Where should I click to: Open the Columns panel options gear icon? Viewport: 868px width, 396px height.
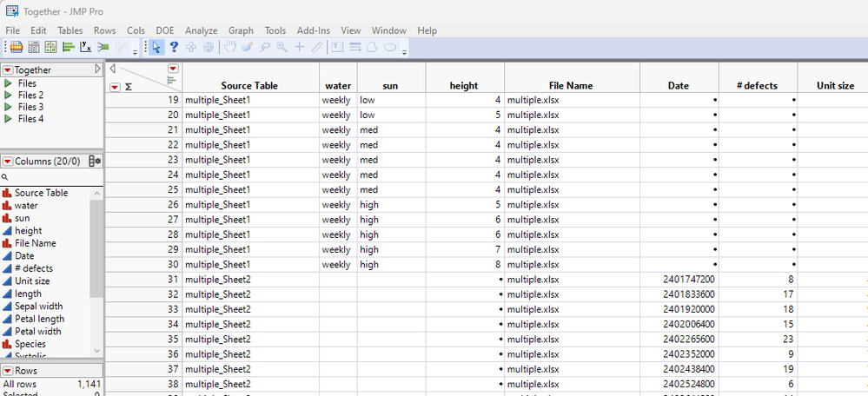coord(95,162)
